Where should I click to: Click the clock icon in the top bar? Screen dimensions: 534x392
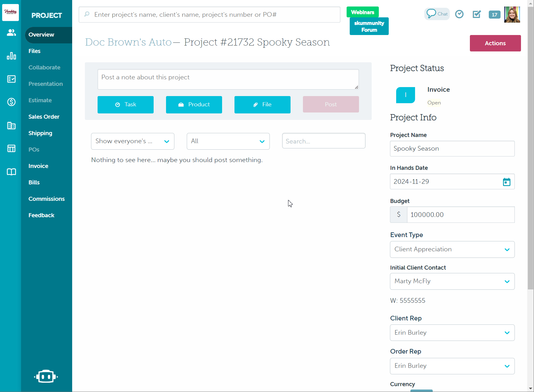coord(459,14)
